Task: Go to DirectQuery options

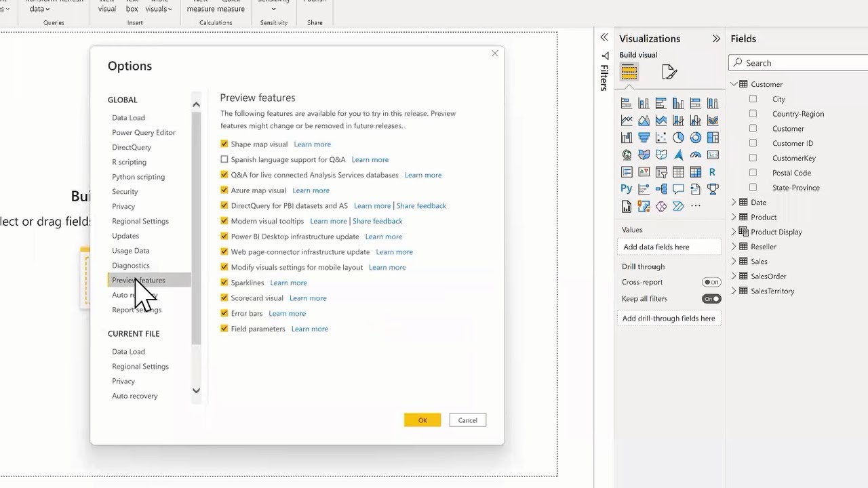Action: [x=132, y=147]
